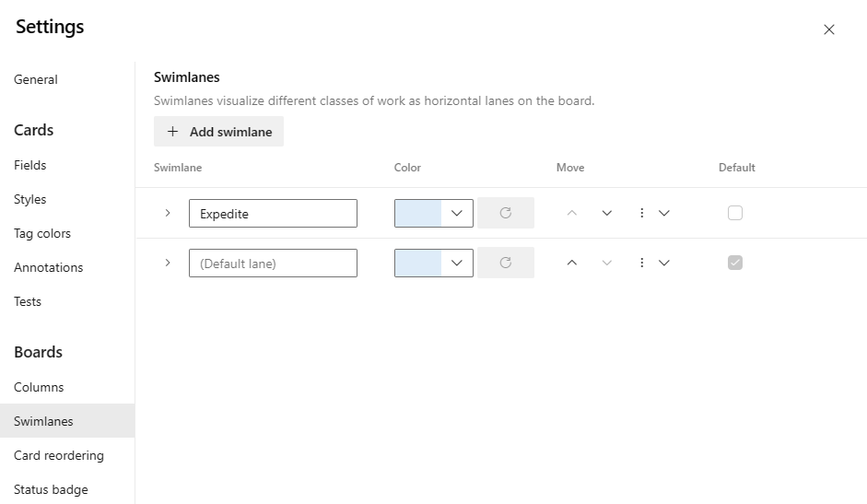Expand the Default lane row details

[x=167, y=263]
